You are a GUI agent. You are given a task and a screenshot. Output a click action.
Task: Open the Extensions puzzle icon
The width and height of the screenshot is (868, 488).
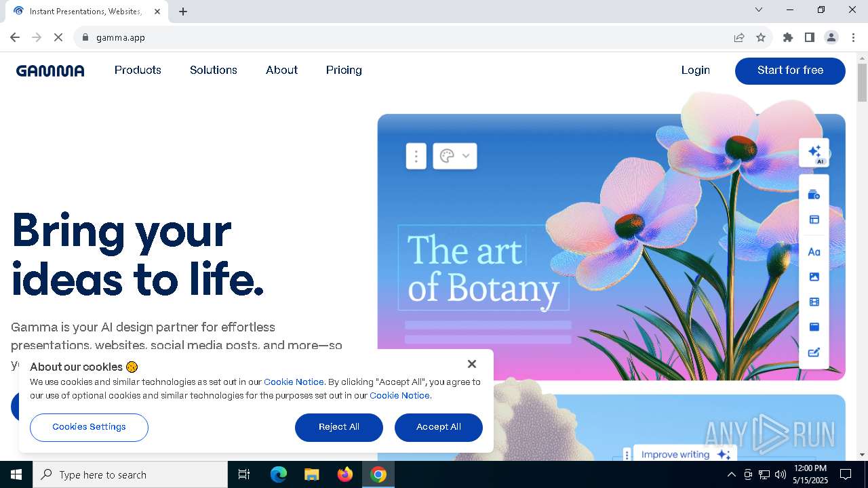[x=788, y=38]
